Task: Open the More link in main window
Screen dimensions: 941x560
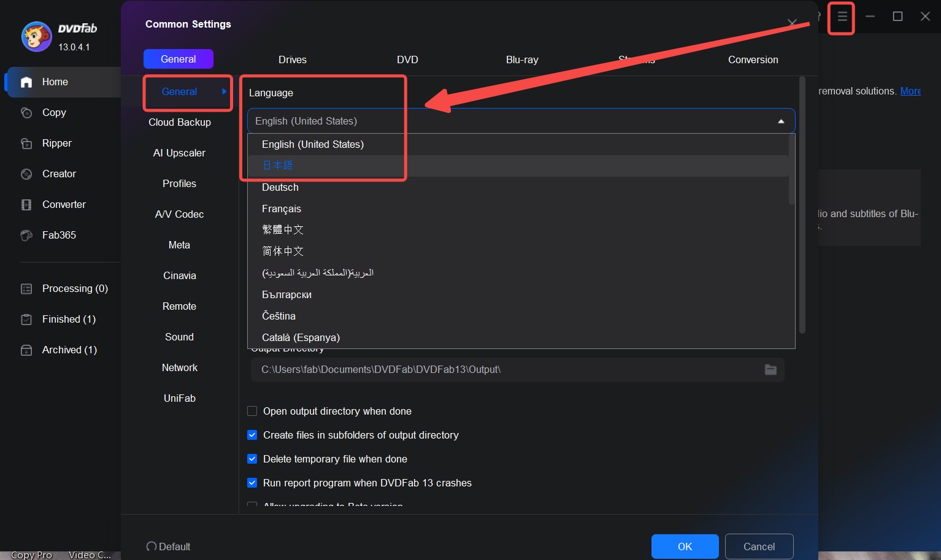Action: click(910, 91)
